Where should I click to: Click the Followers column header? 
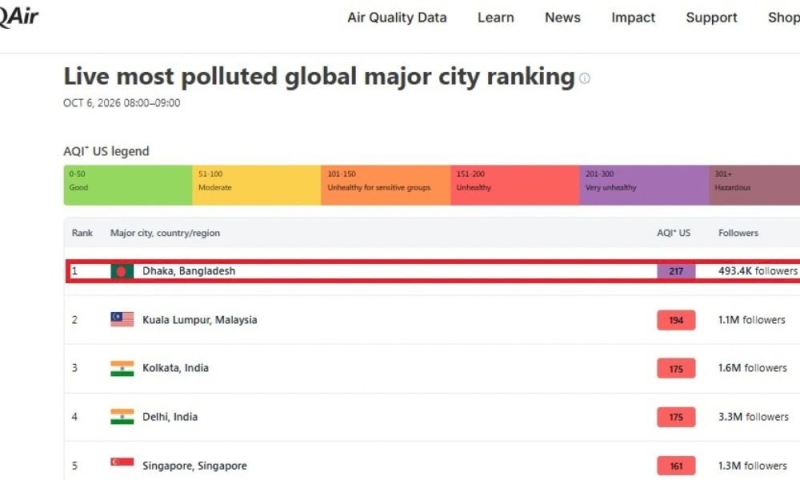pyautogui.click(x=738, y=233)
